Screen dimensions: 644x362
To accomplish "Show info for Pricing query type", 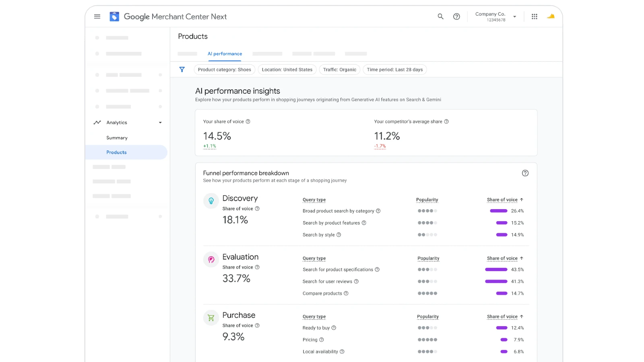I will point(322,340).
